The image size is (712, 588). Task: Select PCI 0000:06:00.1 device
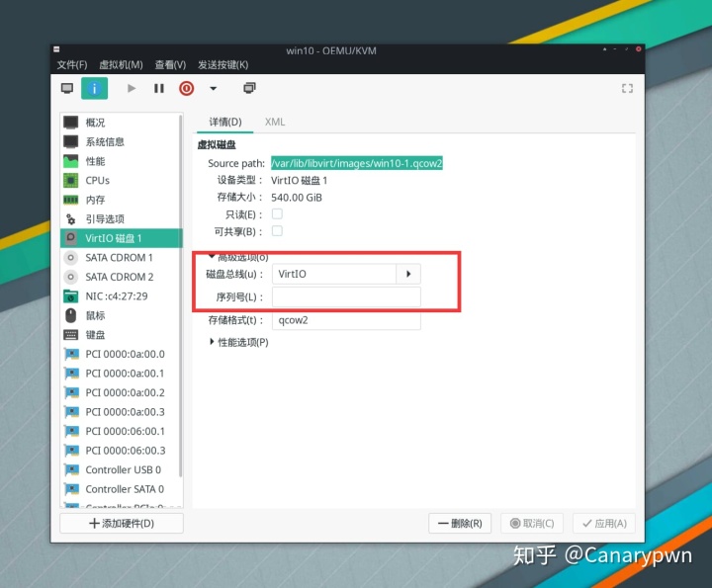[122, 431]
